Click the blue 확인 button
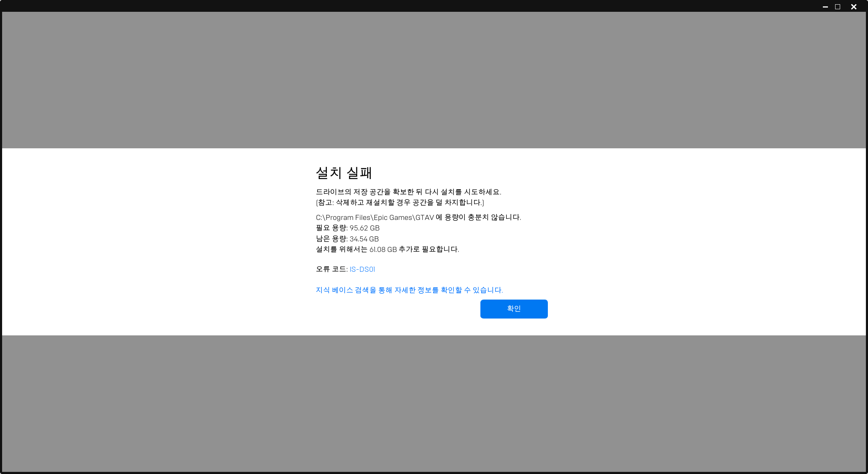 point(514,309)
